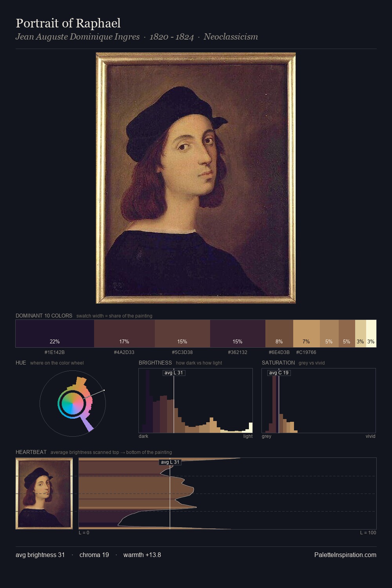Click the artist name Jean Auguste Dominique Ingres

(x=78, y=37)
